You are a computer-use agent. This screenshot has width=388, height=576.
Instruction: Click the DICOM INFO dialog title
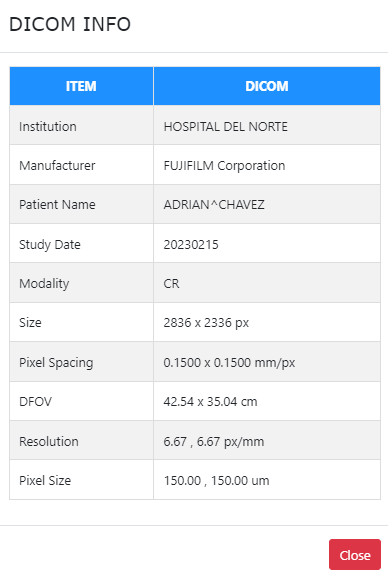pyautogui.click(x=70, y=24)
